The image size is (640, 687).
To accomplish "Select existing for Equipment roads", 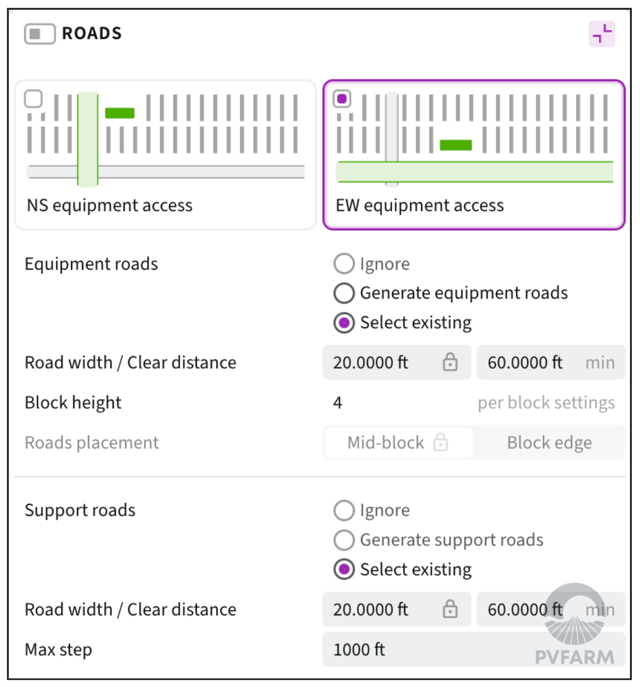I will (344, 323).
